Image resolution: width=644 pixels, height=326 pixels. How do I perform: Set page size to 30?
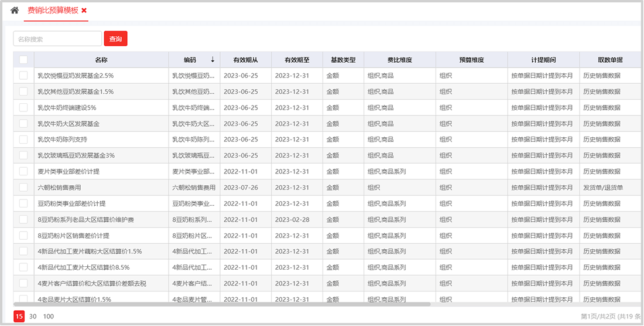click(x=33, y=316)
